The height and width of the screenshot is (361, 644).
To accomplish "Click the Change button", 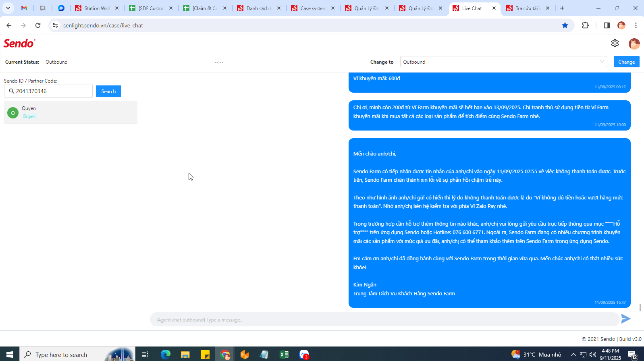I will point(626,62).
